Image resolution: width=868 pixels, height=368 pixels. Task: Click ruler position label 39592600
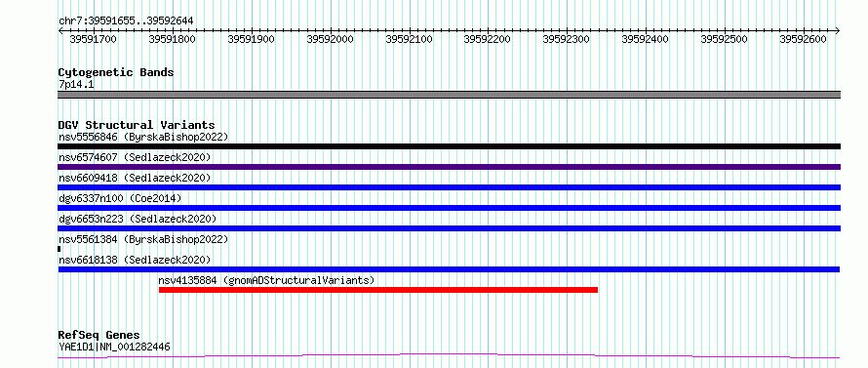click(804, 39)
